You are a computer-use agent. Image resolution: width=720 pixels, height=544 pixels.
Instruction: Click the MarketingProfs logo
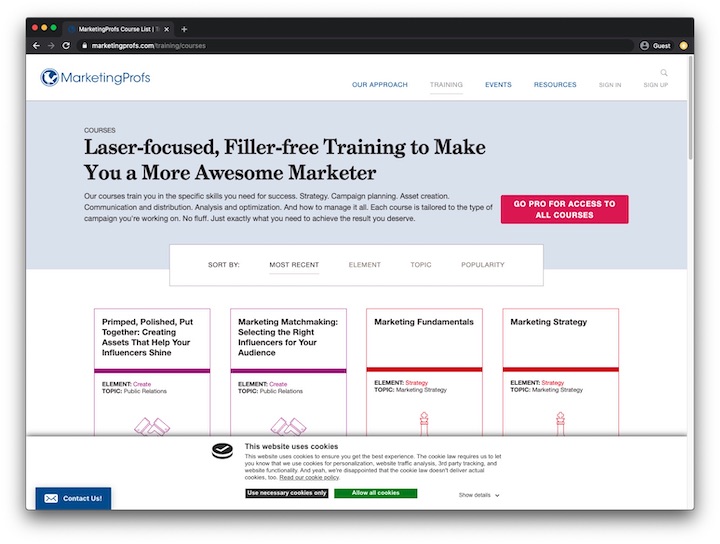[95, 78]
